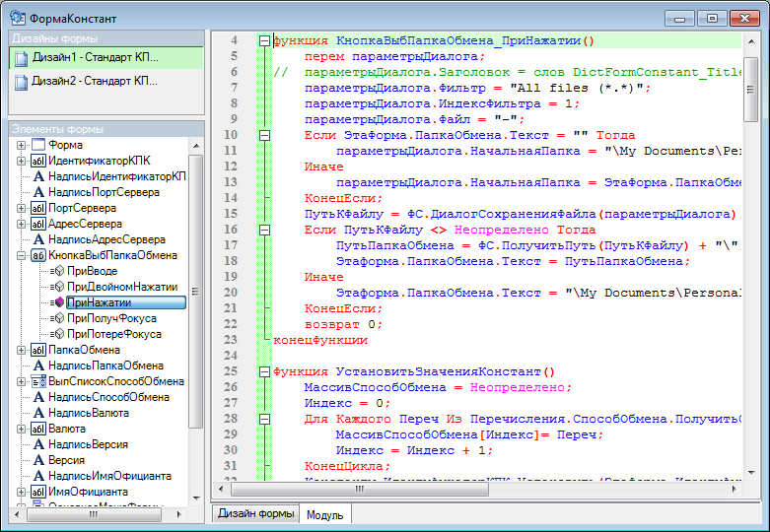Expand the ИдентификаторКПК tree node
The width and height of the screenshot is (770, 532).
(21, 161)
